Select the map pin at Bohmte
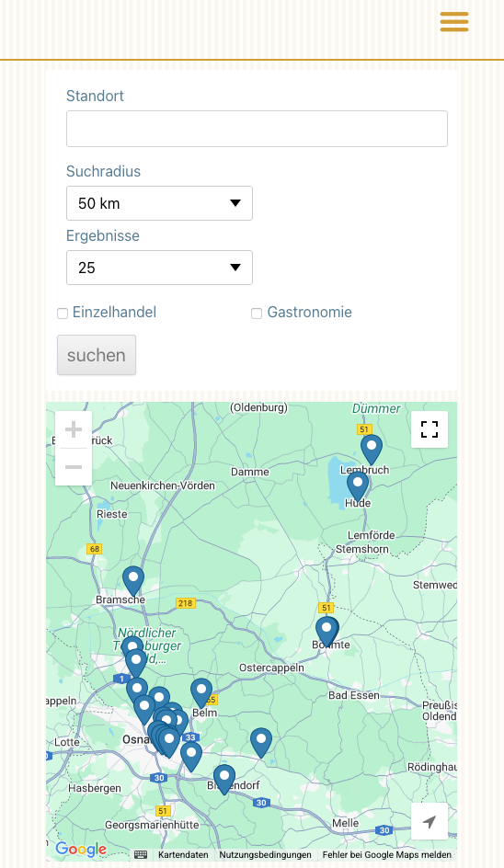The image size is (504, 868). 326,630
